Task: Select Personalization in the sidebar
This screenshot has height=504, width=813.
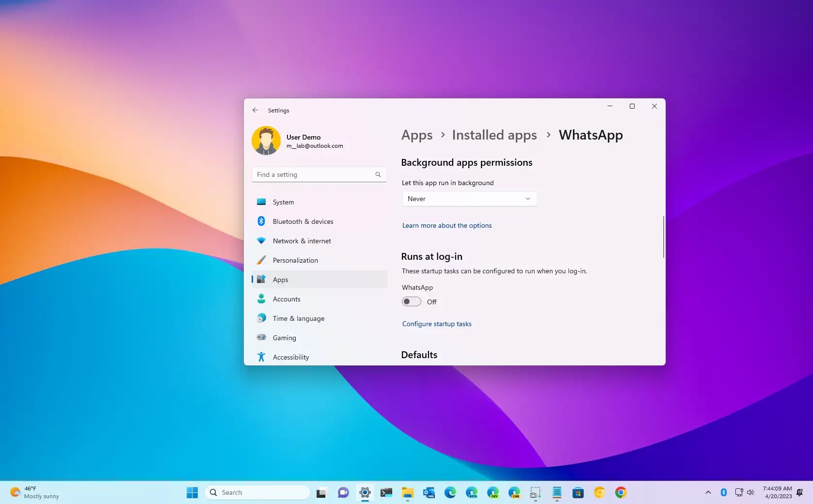Action: point(295,260)
